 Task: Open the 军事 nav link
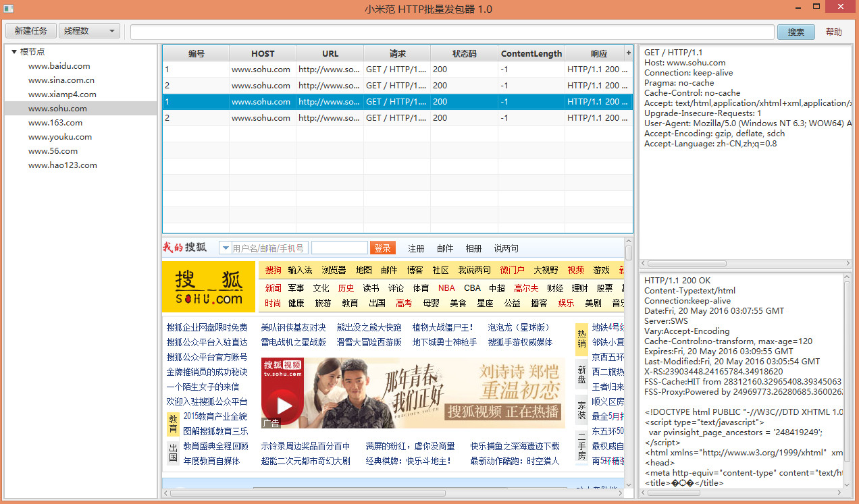coord(296,288)
